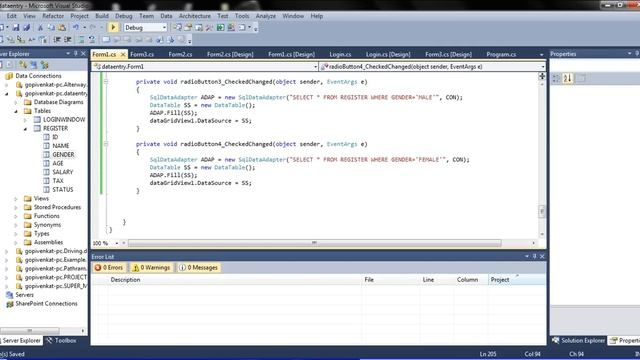Click the categorized view icon in Properties

(x=556, y=78)
